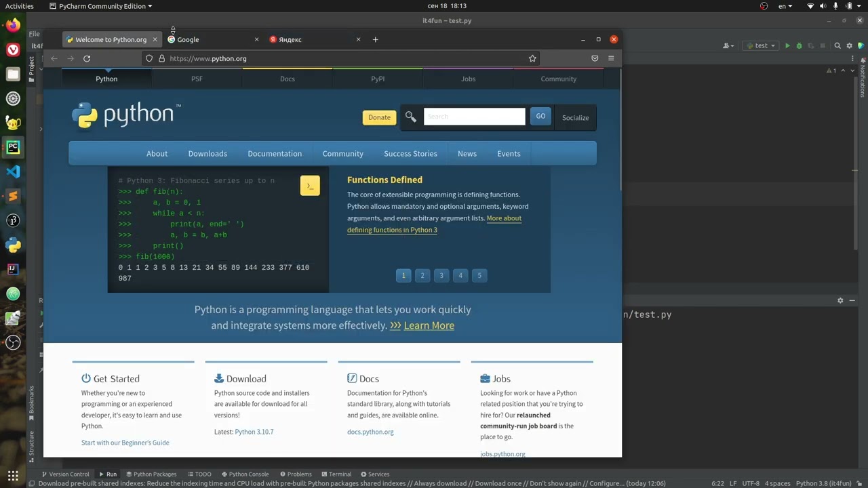The height and width of the screenshot is (488, 868).
Task: Open a new browser tab with plus
Action: pos(375,39)
